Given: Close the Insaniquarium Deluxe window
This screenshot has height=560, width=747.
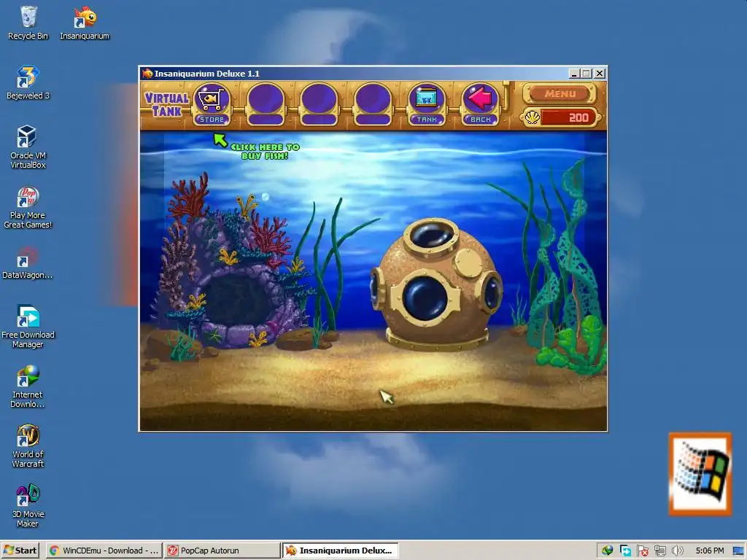Looking at the screenshot, I should (600, 74).
